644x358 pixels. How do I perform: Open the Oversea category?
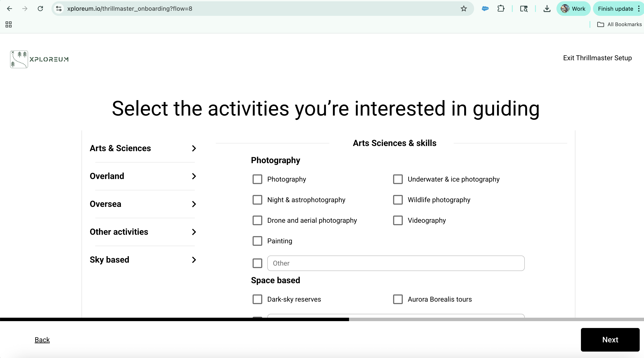click(x=144, y=204)
